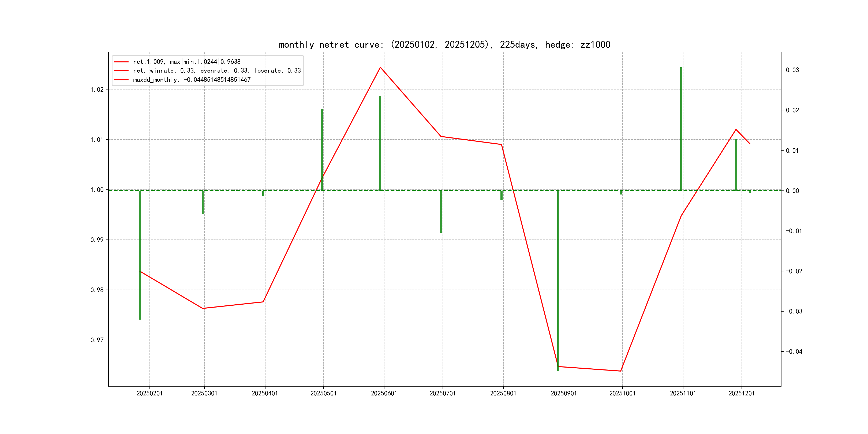Click the 1.02 left axis label
The height and width of the screenshot is (434, 868).
click(x=97, y=89)
